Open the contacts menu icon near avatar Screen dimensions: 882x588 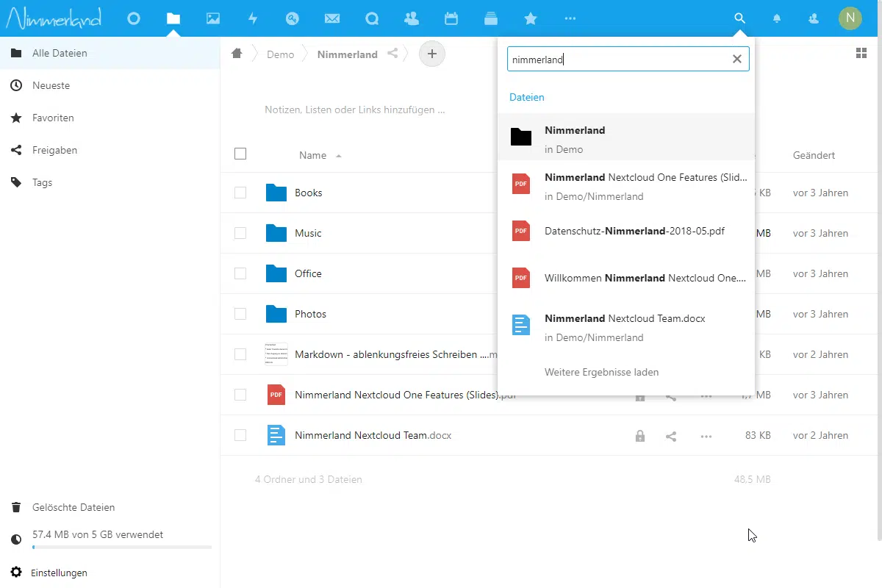[814, 18]
